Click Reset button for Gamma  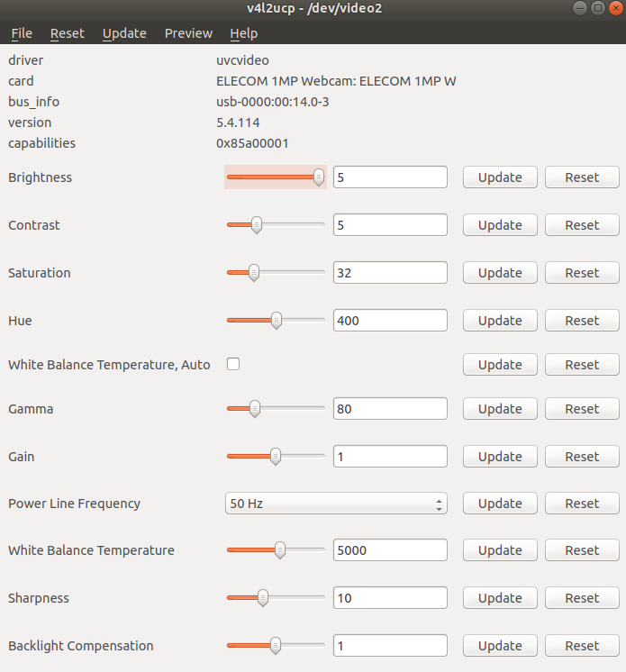(x=582, y=409)
